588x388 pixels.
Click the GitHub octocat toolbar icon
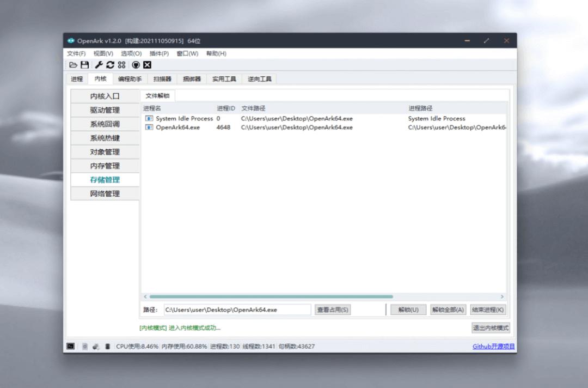point(136,65)
